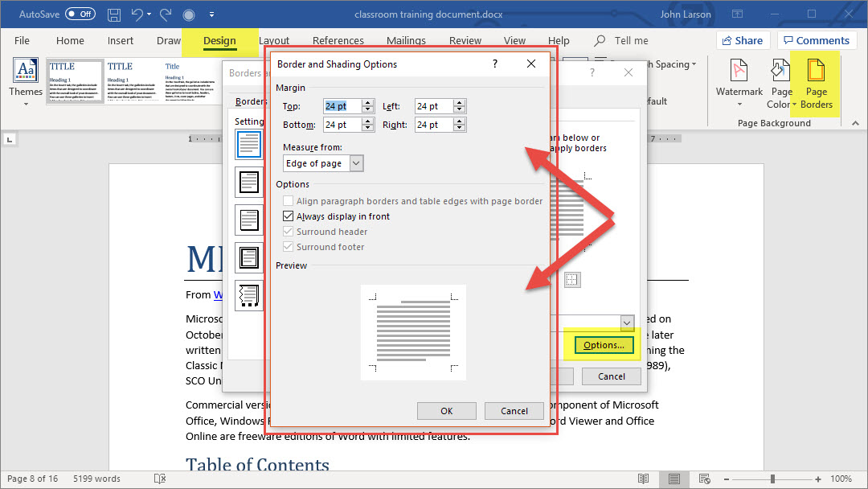
Task: Select the Box border setting icon
Action: (x=248, y=182)
